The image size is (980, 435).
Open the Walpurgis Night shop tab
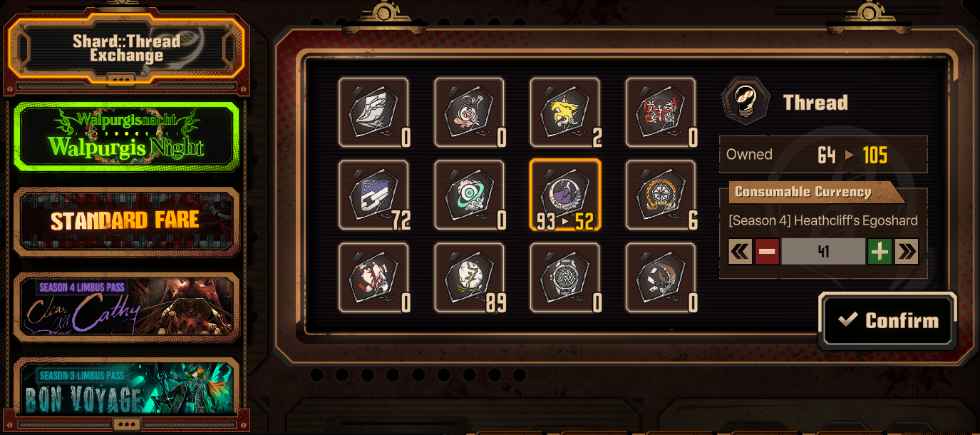(x=127, y=138)
